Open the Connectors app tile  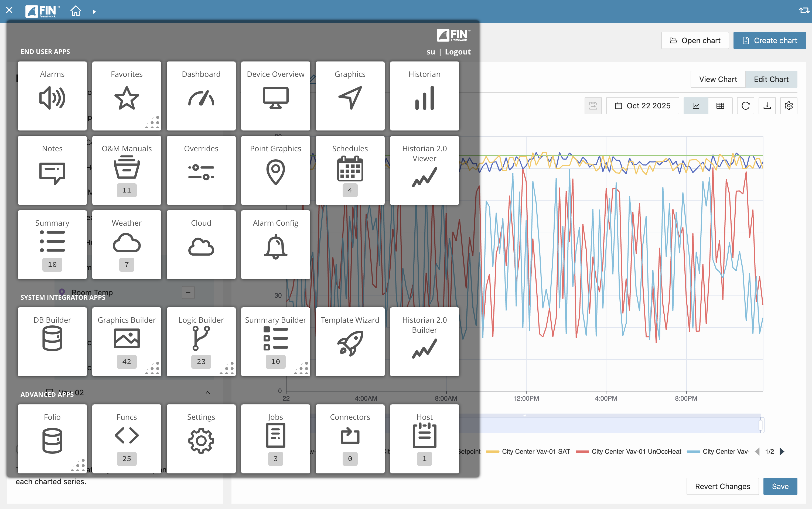pos(350,439)
